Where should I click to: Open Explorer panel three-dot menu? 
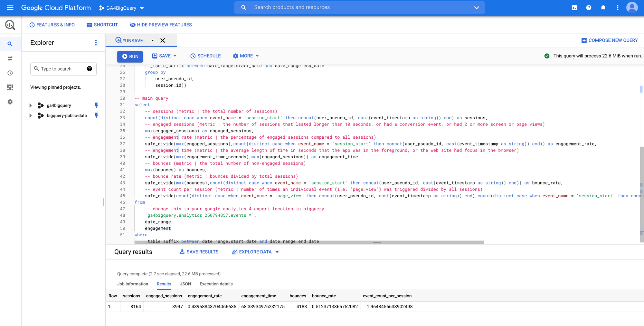point(96,43)
